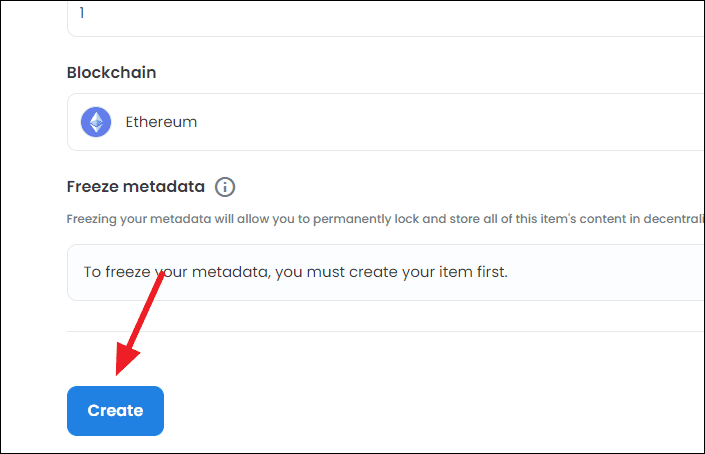Click the word "permanently" in the freeze description
Image resolution: width=705 pixels, height=454 pixels.
click(352, 219)
